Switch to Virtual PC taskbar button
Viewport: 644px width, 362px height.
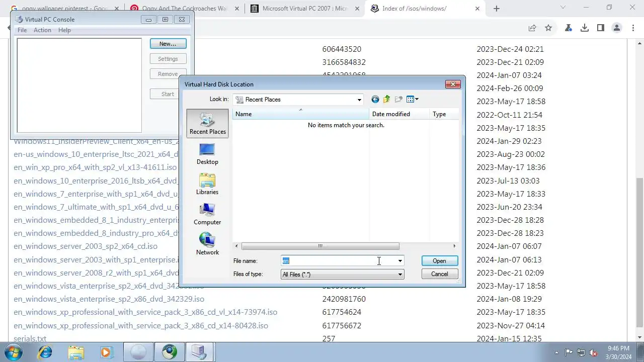199,352
